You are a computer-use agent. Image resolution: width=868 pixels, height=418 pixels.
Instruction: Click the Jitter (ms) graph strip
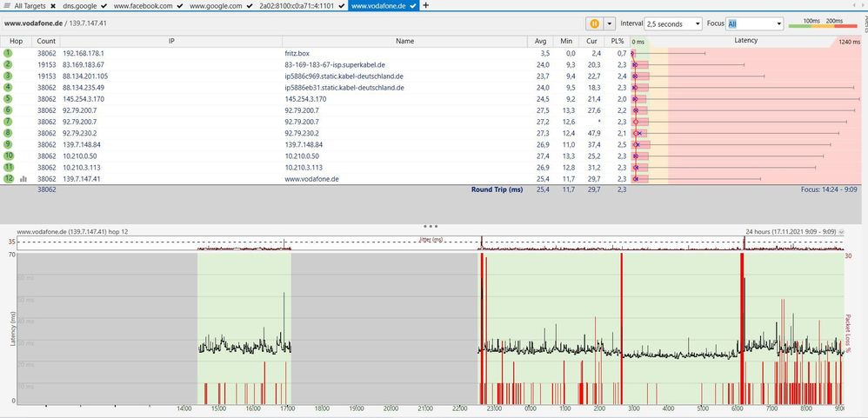click(x=431, y=243)
